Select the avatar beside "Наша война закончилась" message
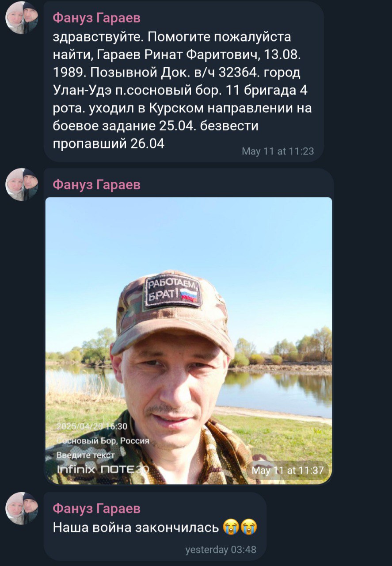This screenshot has width=392, height=566. tap(22, 509)
